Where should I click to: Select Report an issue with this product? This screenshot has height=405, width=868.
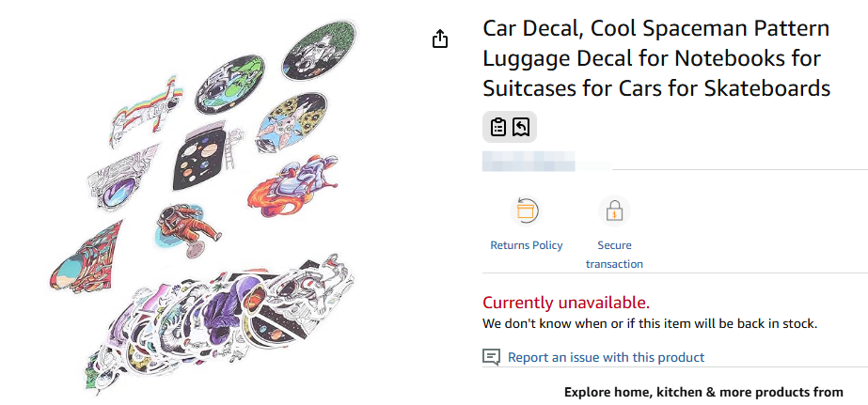pos(607,357)
